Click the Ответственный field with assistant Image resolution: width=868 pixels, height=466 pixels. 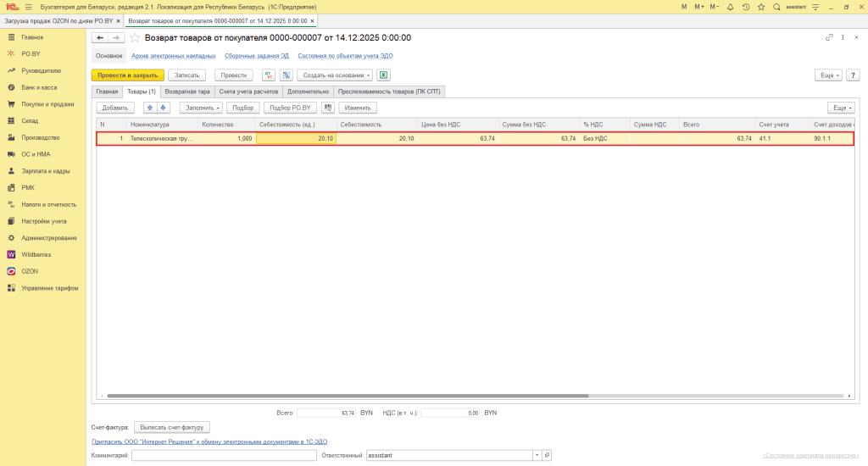pyautogui.click(x=449, y=456)
